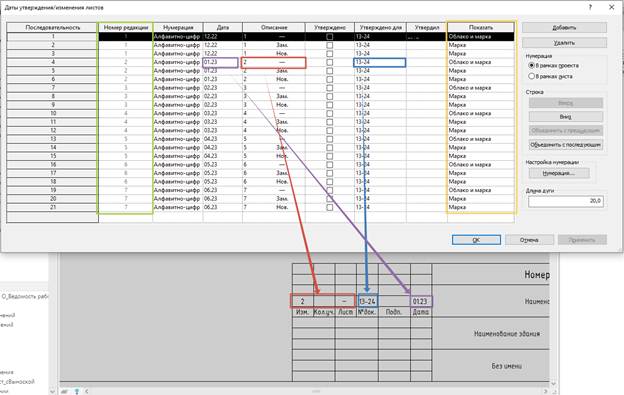Click the 'Номер редакции' column header

pyautogui.click(x=126, y=27)
